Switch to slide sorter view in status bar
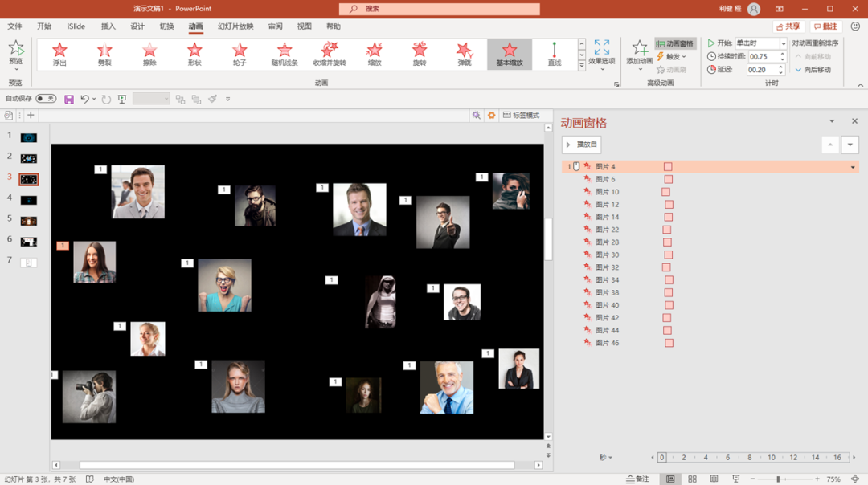This screenshot has width=868, height=485. (692, 479)
